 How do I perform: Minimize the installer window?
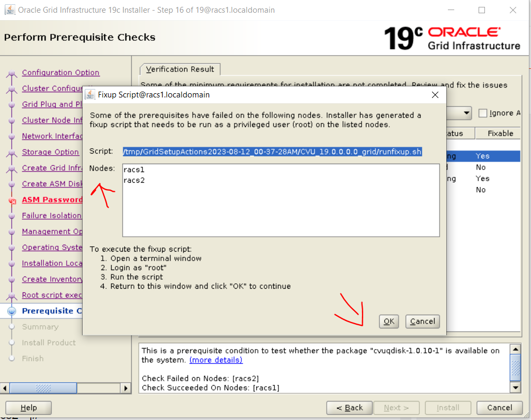coord(451,10)
